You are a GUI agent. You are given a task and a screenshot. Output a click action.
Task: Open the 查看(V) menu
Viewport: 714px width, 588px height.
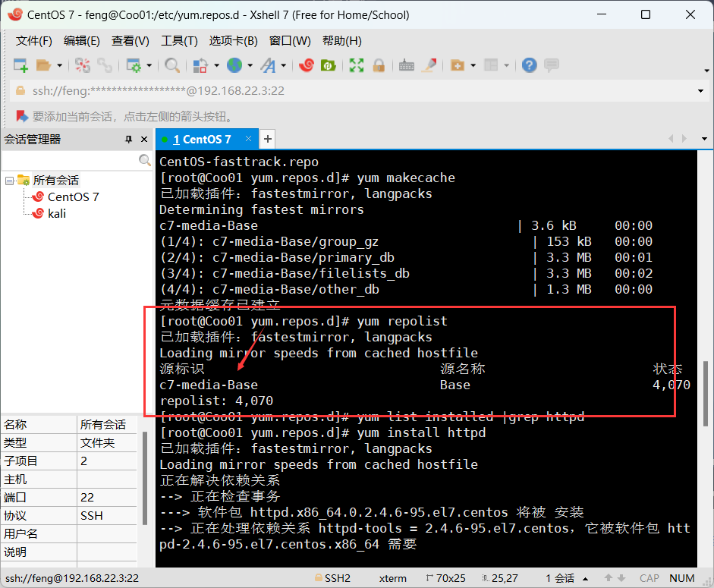click(131, 41)
